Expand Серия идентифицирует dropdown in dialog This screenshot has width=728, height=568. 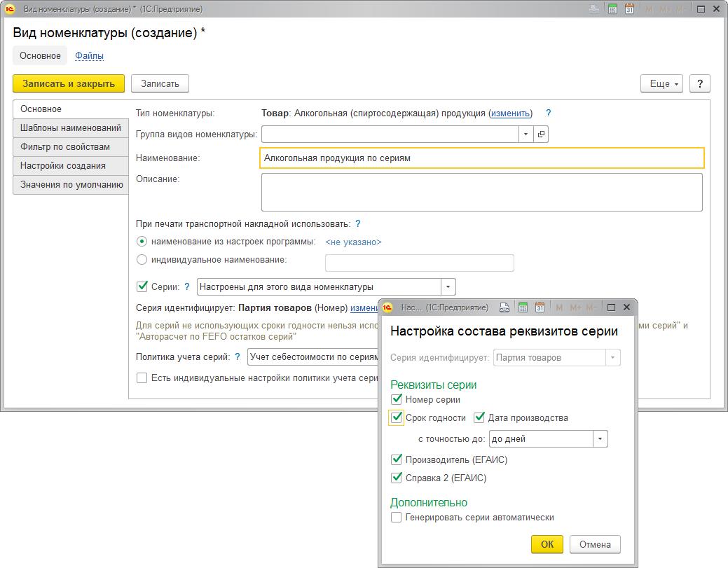click(613, 358)
